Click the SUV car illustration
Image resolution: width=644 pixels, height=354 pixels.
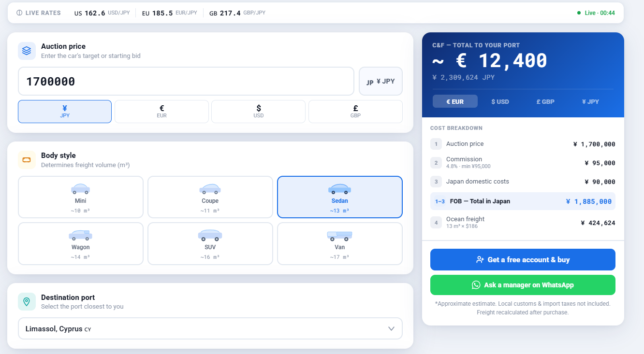[x=210, y=236]
